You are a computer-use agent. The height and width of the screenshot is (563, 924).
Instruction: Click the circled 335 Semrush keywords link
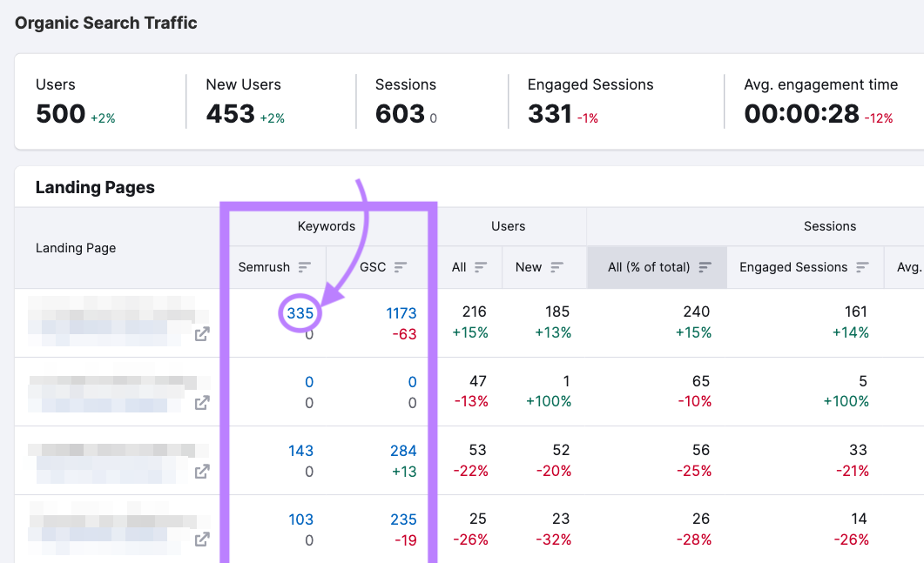pos(300,313)
